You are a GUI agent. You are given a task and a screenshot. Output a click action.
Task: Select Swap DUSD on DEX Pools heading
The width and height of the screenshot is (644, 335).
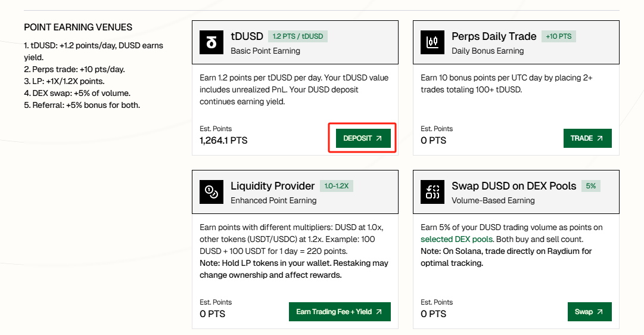point(514,186)
